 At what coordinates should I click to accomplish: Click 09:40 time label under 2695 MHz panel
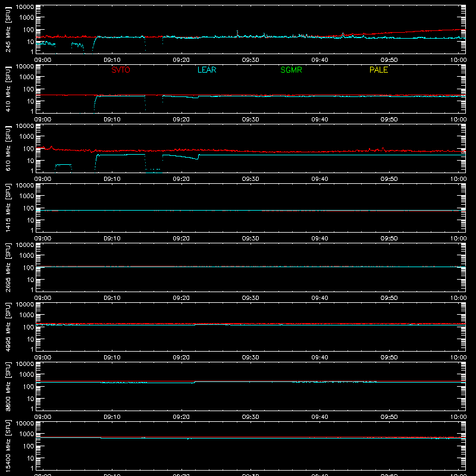pos(320,298)
